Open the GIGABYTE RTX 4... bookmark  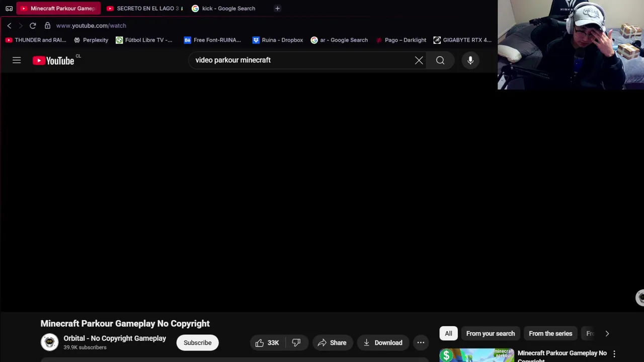[462, 40]
